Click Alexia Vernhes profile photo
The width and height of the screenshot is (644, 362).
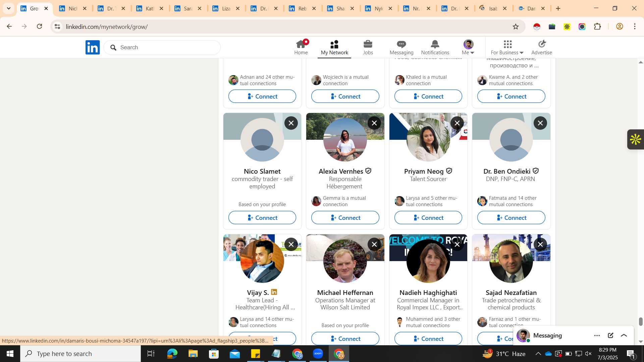point(345,140)
